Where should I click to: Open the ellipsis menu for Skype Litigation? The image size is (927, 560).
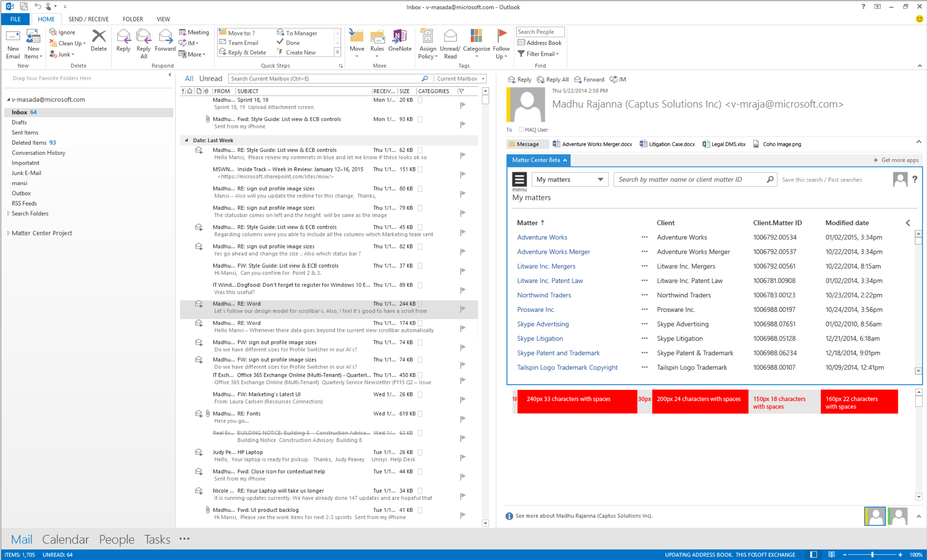tap(644, 339)
